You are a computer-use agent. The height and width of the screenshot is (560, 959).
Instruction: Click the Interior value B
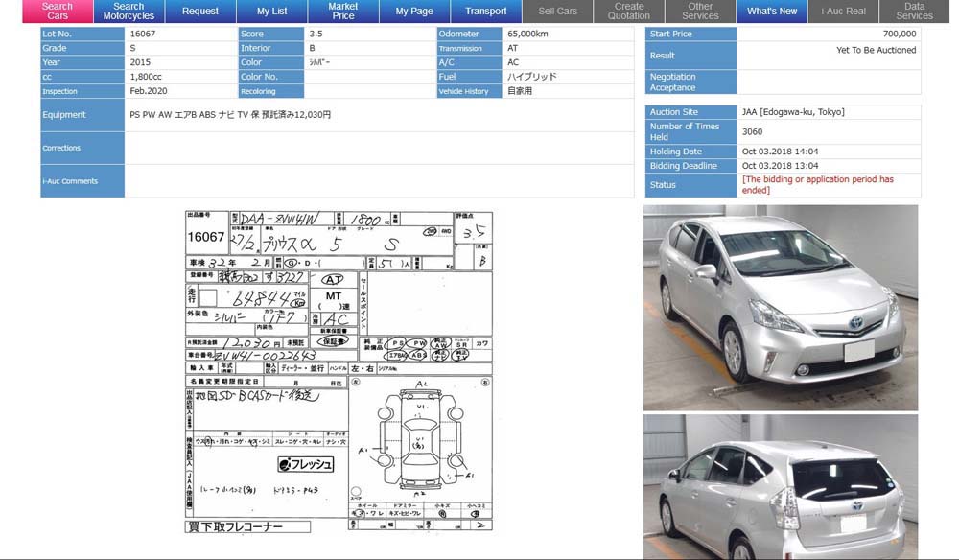coord(312,48)
